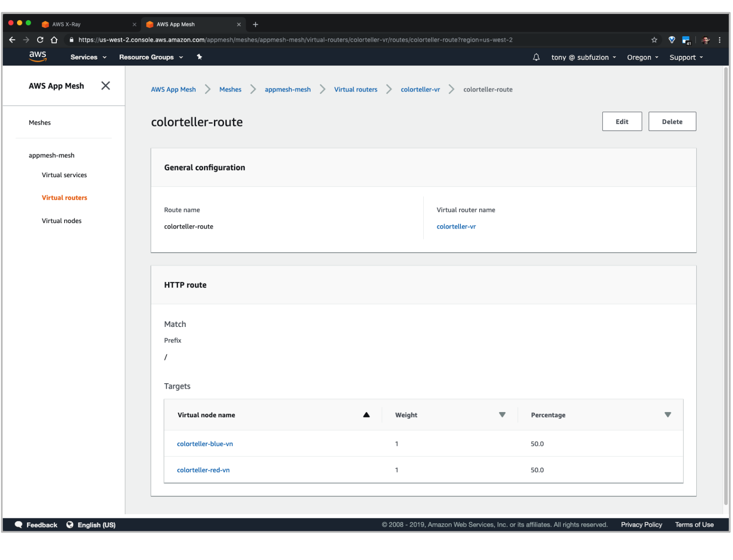Click the site lock icon in address bar

pyautogui.click(x=71, y=40)
